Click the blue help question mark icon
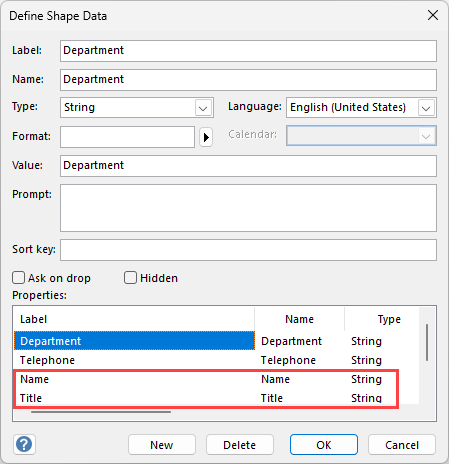 (x=24, y=444)
